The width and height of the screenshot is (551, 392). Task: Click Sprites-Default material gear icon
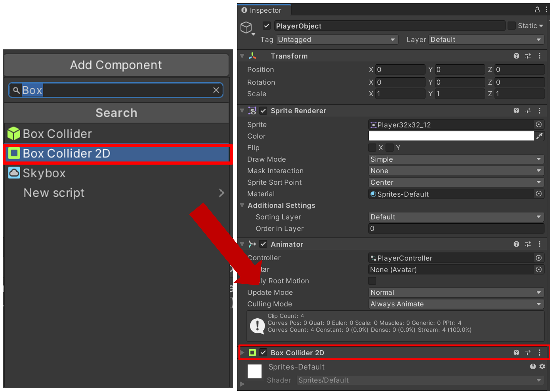[x=542, y=366]
